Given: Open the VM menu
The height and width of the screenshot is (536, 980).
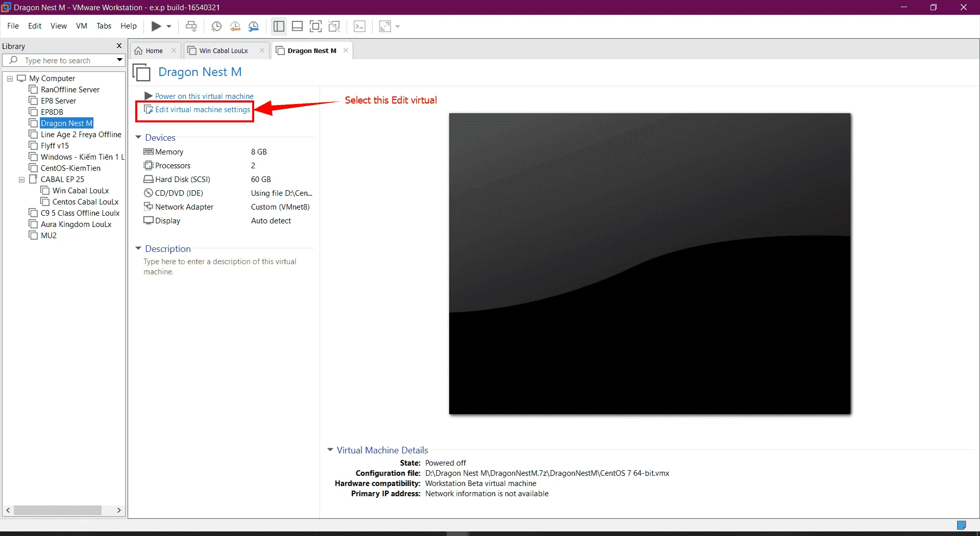Looking at the screenshot, I should (82, 26).
